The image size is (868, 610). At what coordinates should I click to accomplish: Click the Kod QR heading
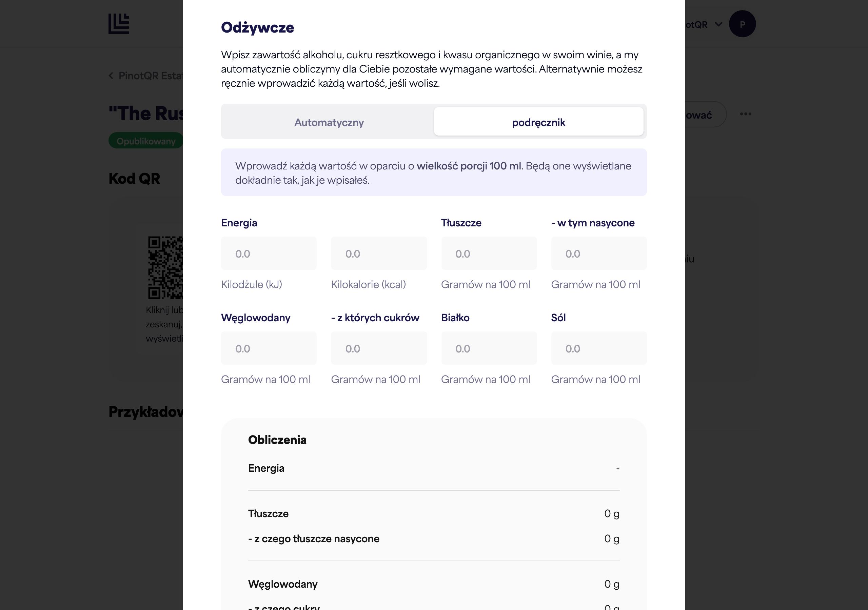tap(134, 178)
